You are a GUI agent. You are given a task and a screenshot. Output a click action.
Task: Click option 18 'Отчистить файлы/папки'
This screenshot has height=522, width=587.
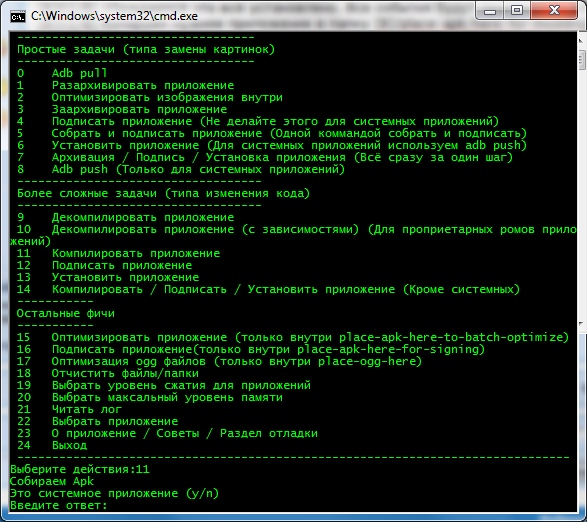pyautogui.click(x=108, y=373)
